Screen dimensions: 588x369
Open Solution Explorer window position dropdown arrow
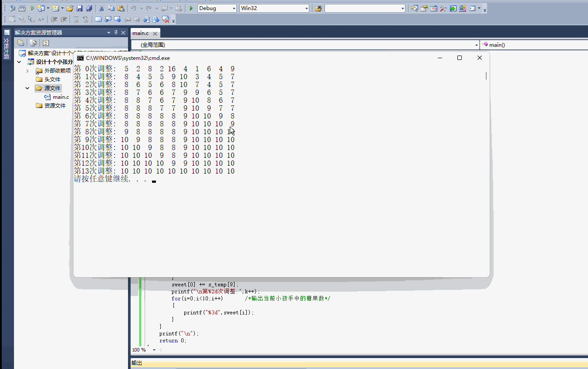[x=109, y=33]
